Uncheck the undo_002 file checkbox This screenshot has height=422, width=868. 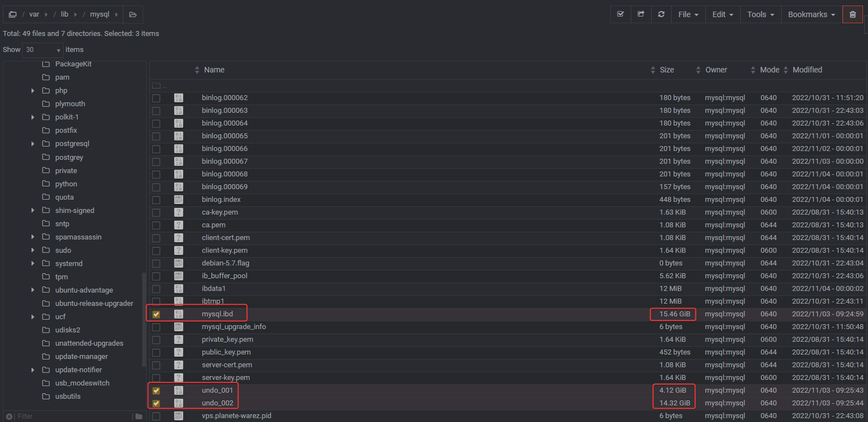[156, 403]
